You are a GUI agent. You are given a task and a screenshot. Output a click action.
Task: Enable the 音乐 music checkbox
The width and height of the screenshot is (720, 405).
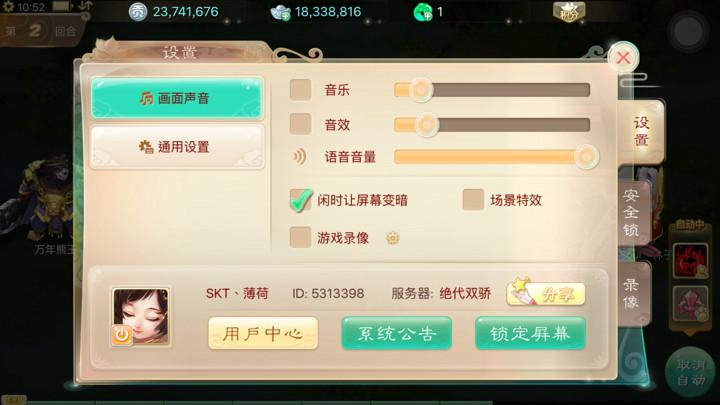tap(300, 90)
